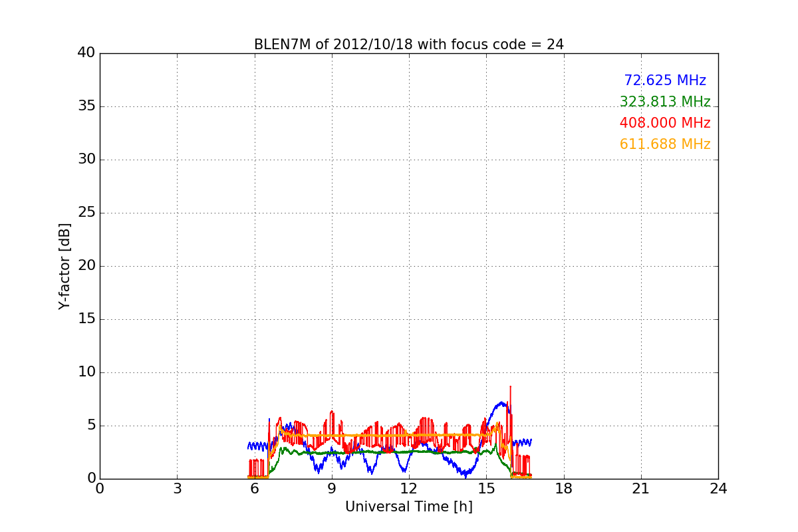Select the 323.813 MHz legend label

(x=665, y=102)
